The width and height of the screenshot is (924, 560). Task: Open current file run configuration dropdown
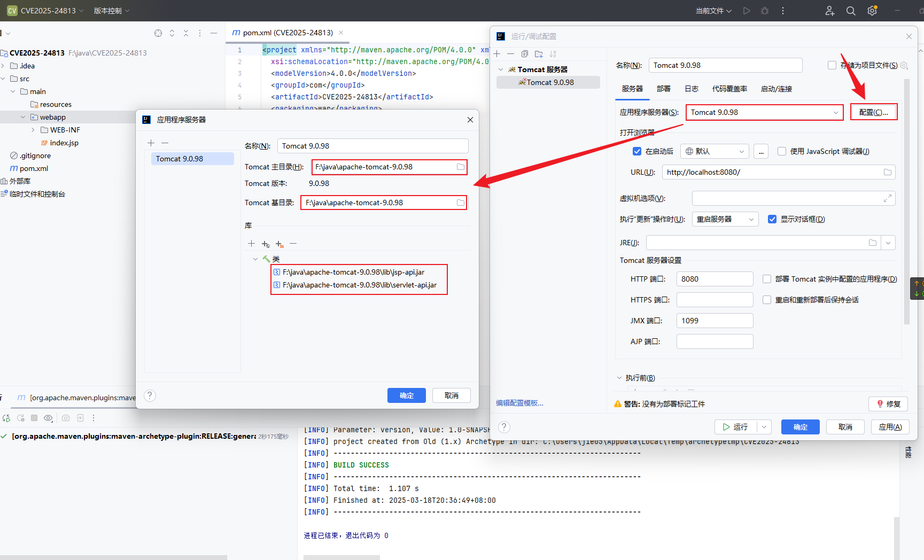[x=713, y=11]
